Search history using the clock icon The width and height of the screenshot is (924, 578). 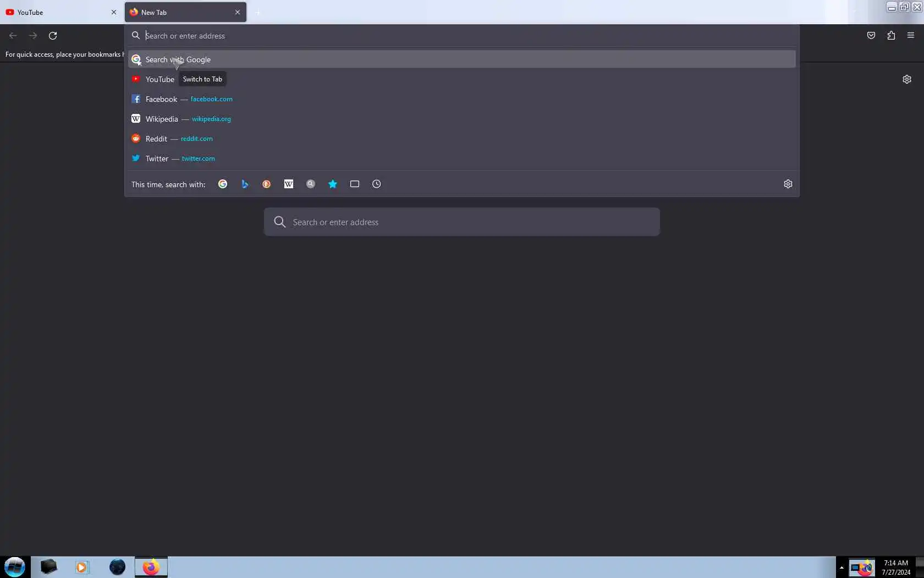point(377,184)
